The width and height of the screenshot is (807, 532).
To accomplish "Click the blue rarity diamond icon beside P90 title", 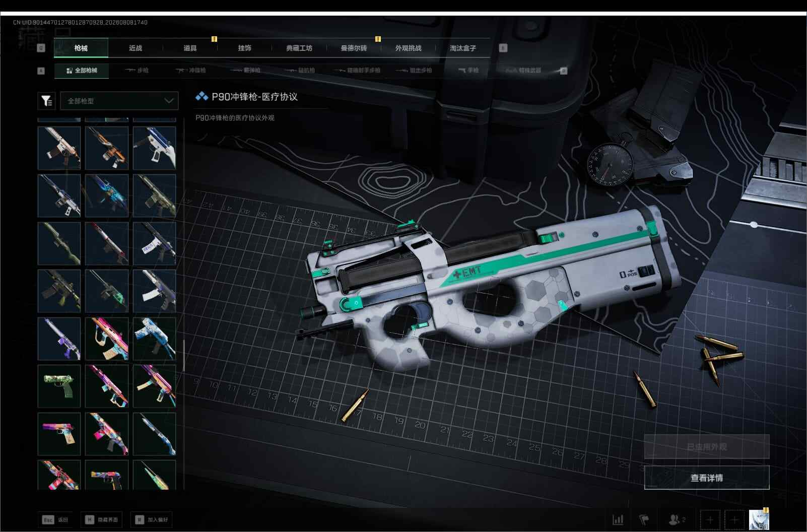I will point(201,96).
